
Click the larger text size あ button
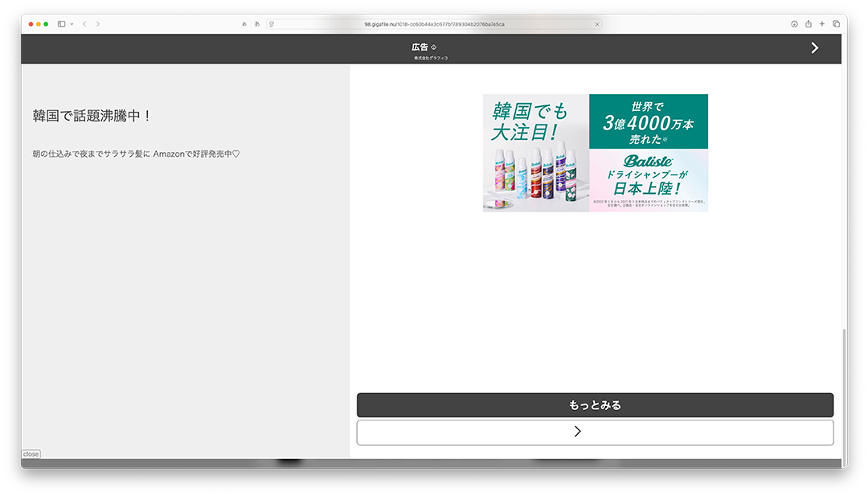pyautogui.click(x=257, y=24)
